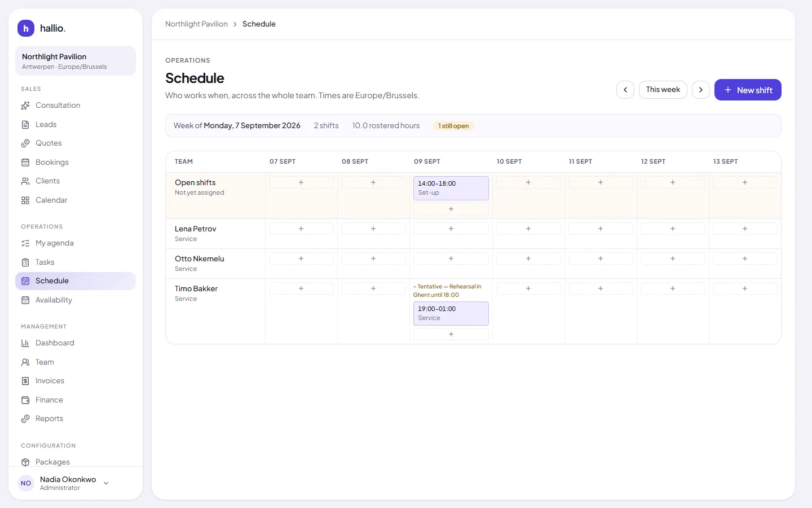The image size is (812, 508).
Task: Add another open shift on 09 Sept
Action: click(451, 209)
